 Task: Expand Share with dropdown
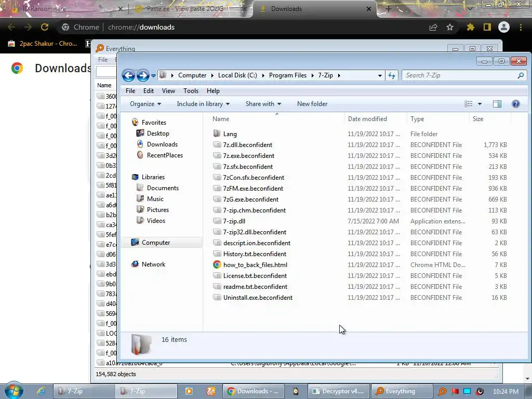263,104
